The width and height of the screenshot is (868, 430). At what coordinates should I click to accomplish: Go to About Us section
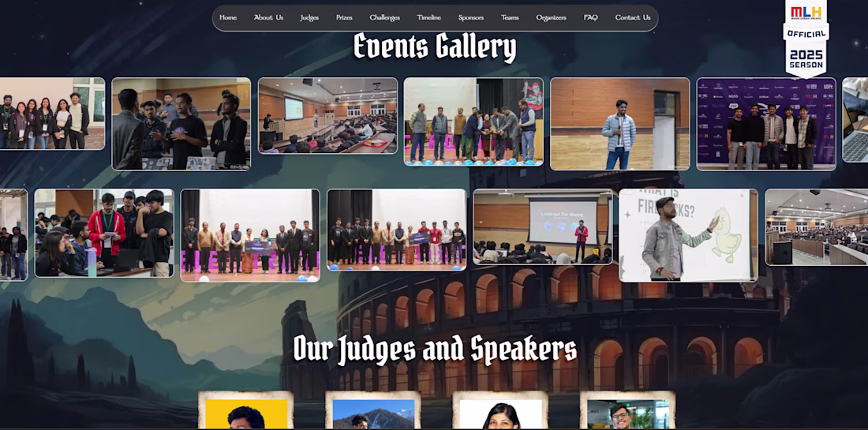[x=268, y=17]
